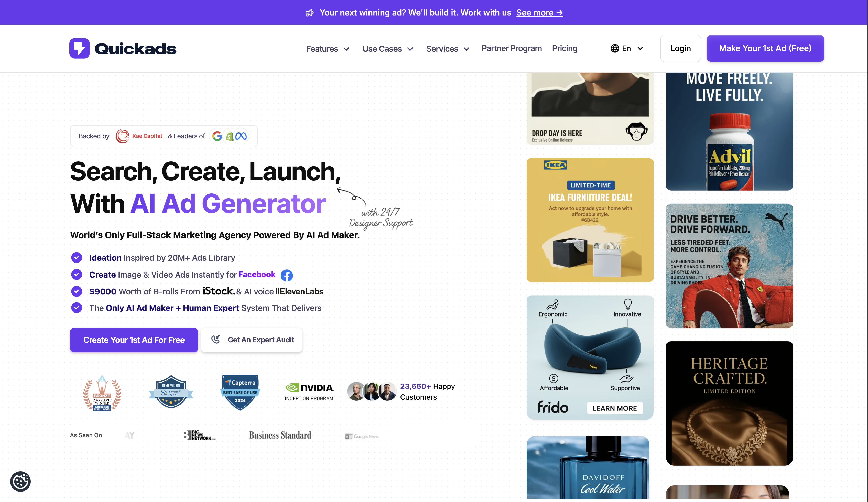This screenshot has width=868, height=502.
Task: Open the IKEA Furniture Deal ad thumbnail
Action: point(590,220)
